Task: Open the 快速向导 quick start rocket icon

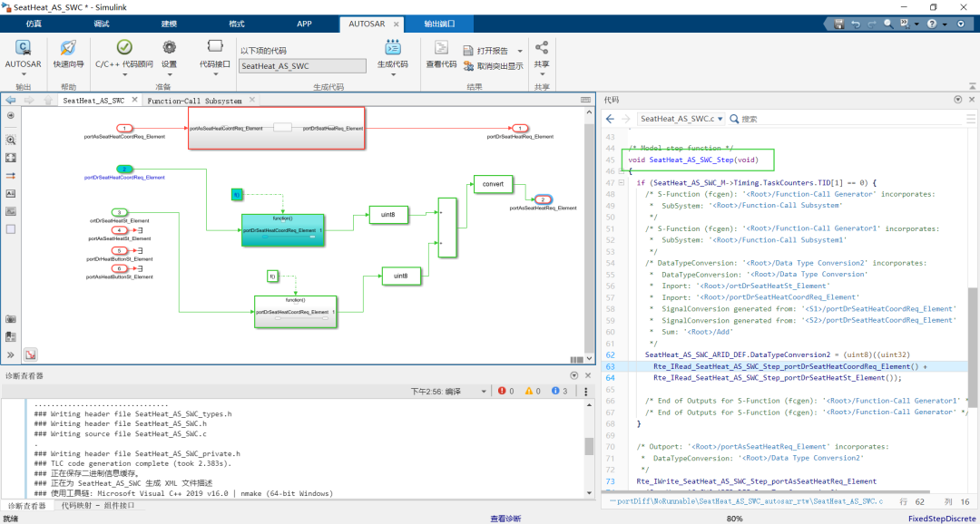Action: click(x=68, y=48)
